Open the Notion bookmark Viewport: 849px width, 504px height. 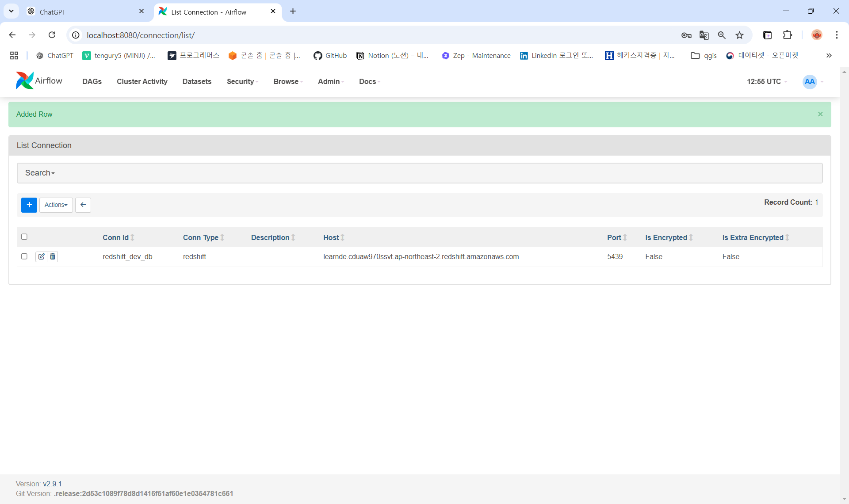[392, 55]
